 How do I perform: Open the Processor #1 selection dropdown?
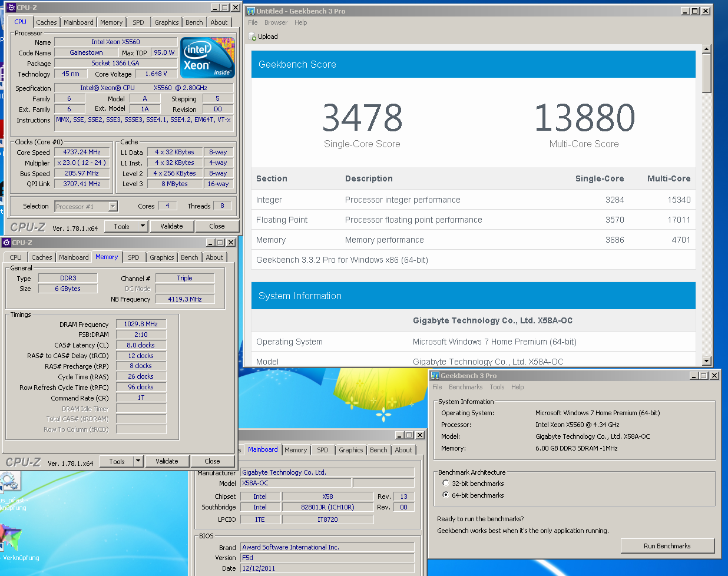pos(112,206)
